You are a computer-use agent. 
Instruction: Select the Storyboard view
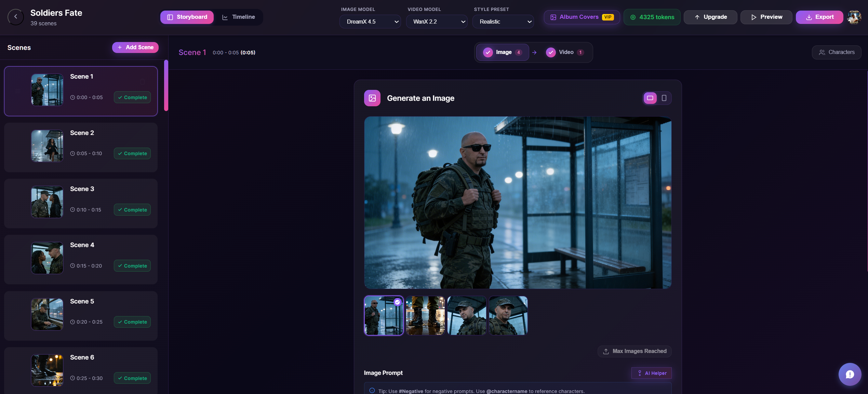tap(187, 17)
